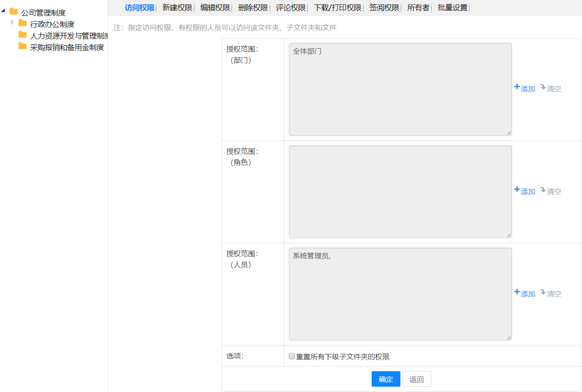Image resolution: width=582 pixels, height=392 pixels.
Task: Switch to the 新建权限 tab
Action: (177, 8)
